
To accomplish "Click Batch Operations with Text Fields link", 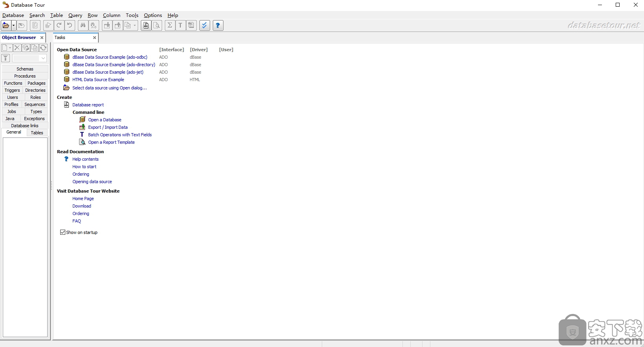I will tap(120, 135).
